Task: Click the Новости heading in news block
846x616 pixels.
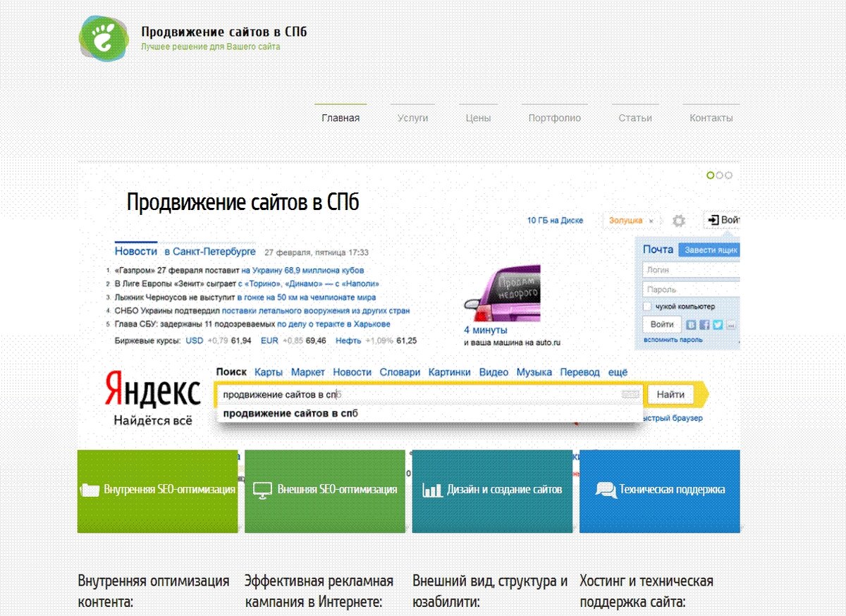Action: click(x=136, y=252)
